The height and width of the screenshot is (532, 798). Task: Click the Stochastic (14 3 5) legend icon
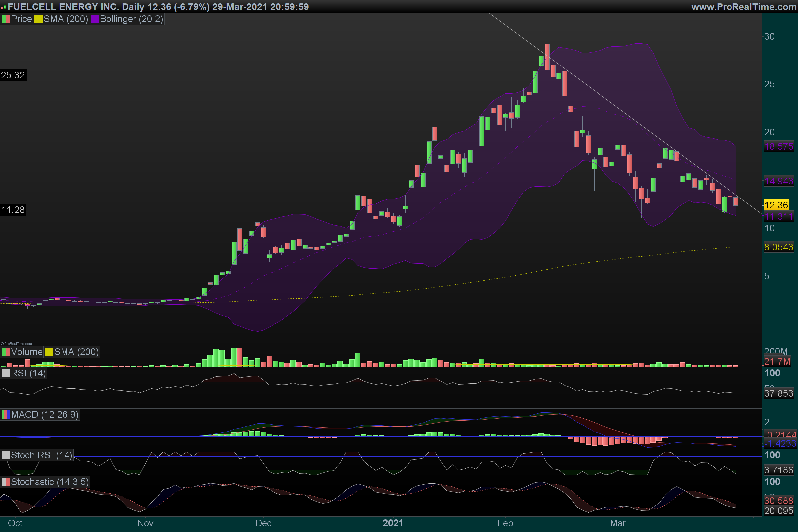point(6,482)
